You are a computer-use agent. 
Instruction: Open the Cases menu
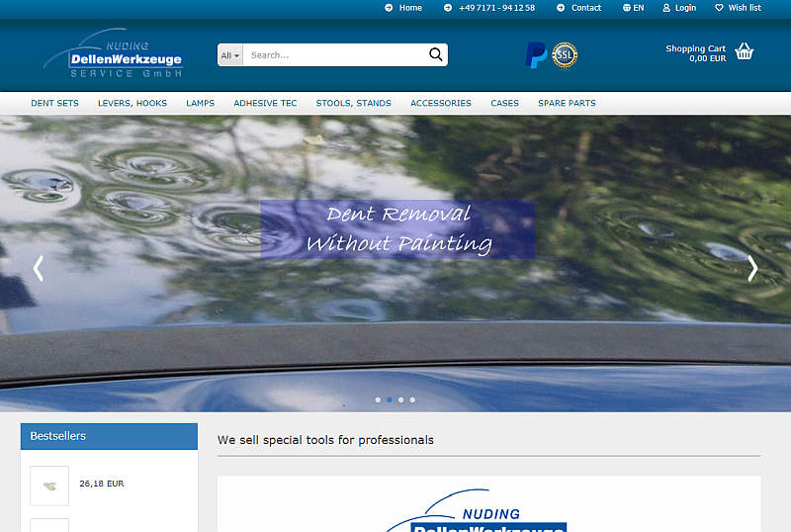[x=504, y=103]
